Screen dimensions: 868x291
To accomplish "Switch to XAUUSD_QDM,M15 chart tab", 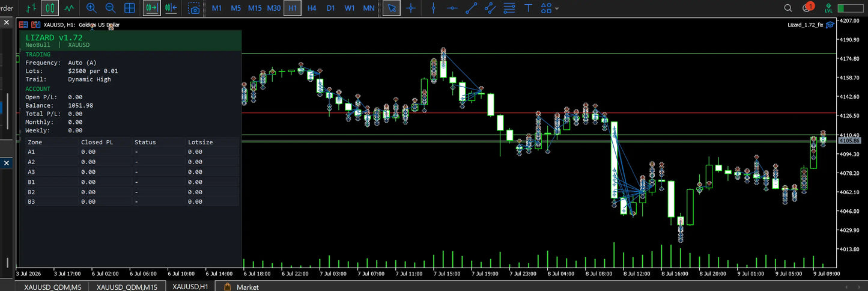I will tap(127, 287).
